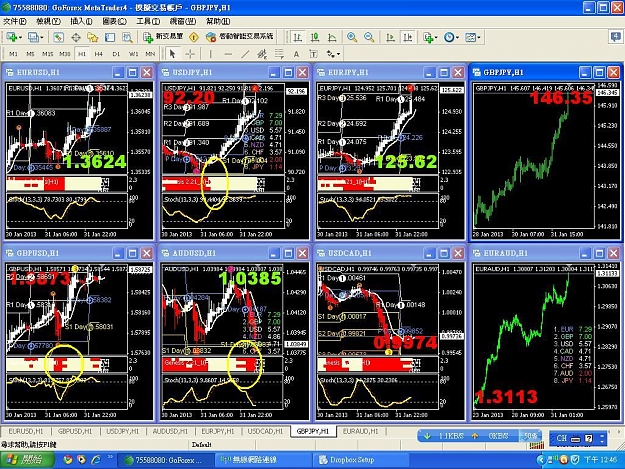Switch to the USDJPY,H1 bottom tab
Viewport: 625px width, 469px height.
point(122,431)
